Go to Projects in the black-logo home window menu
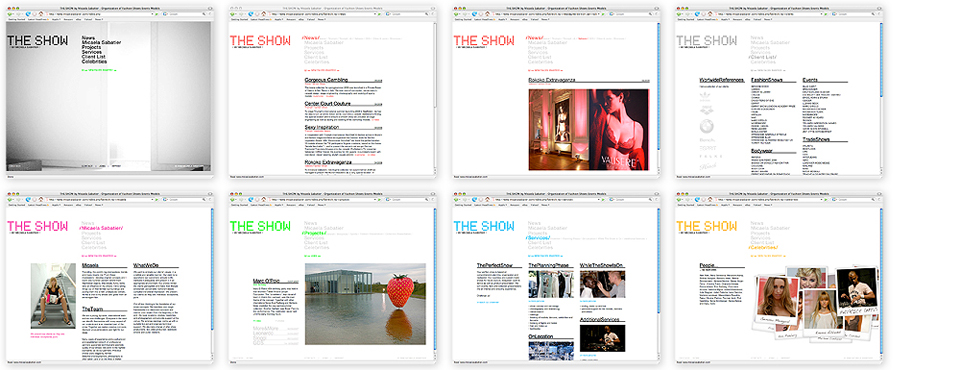Image resolution: width=960 pixels, height=370 pixels. (x=91, y=47)
